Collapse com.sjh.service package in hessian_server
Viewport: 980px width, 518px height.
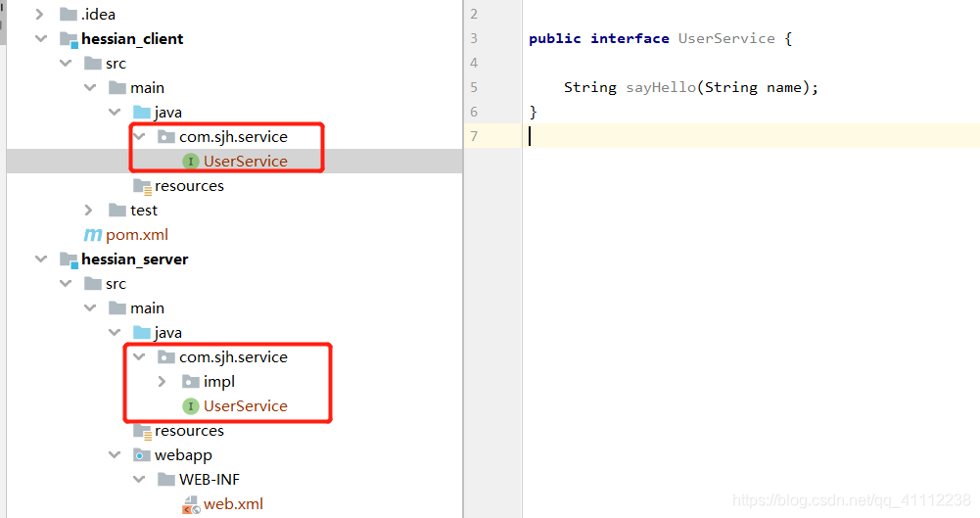(x=139, y=356)
